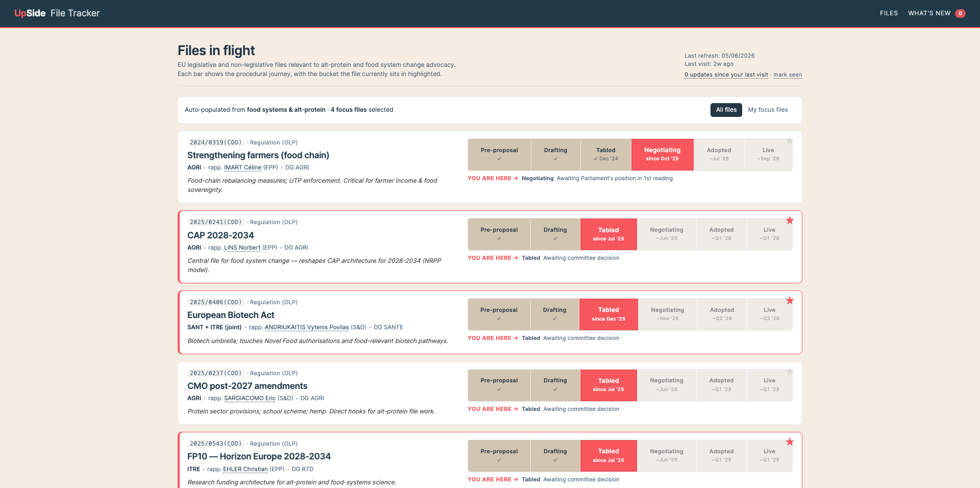Open rapporteur EHLER Christian link
The width and height of the screenshot is (980, 488).
[x=245, y=469]
